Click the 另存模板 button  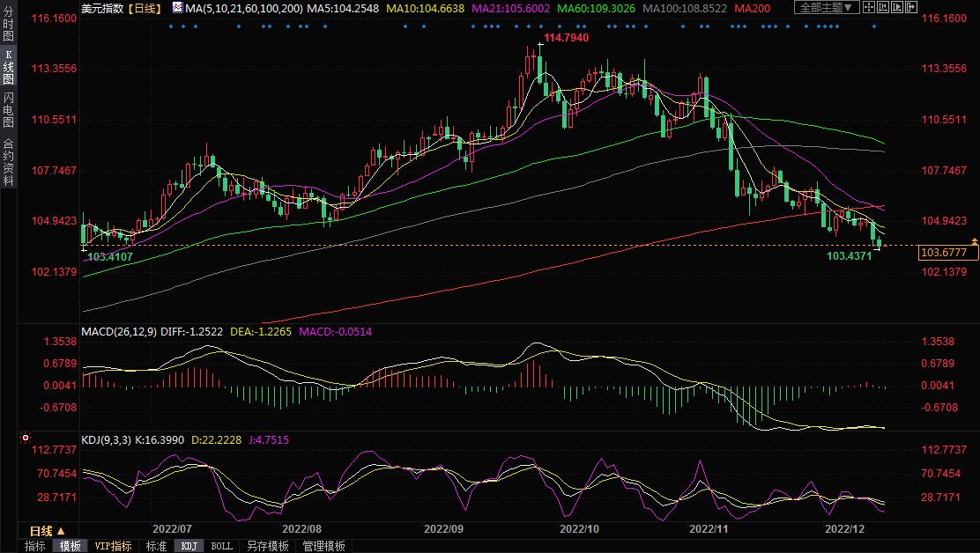click(x=267, y=546)
